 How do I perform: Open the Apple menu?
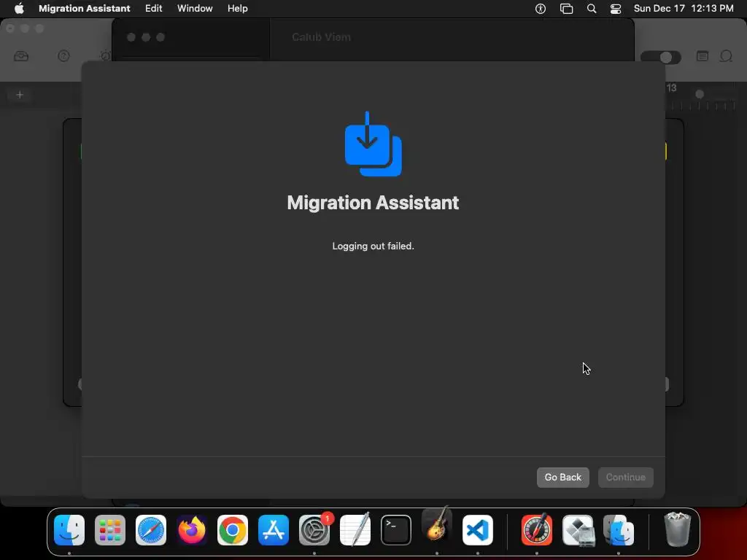pyautogui.click(x=19, y=8)
